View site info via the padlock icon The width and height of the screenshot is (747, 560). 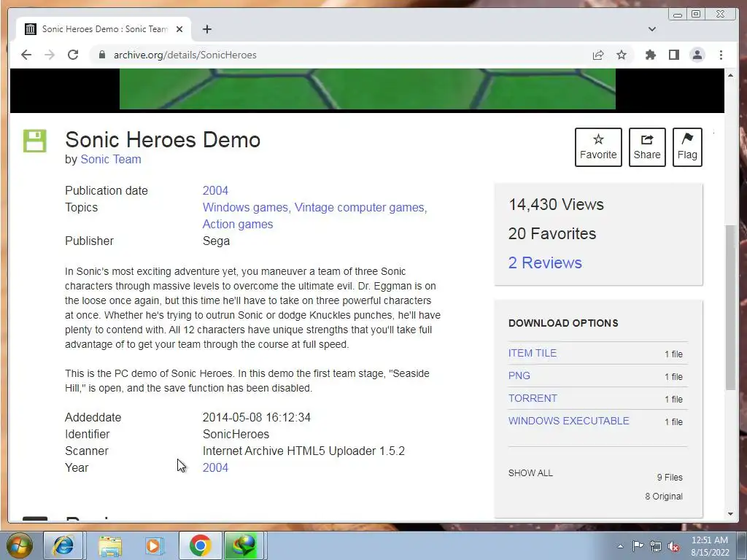tap(101, 55)
